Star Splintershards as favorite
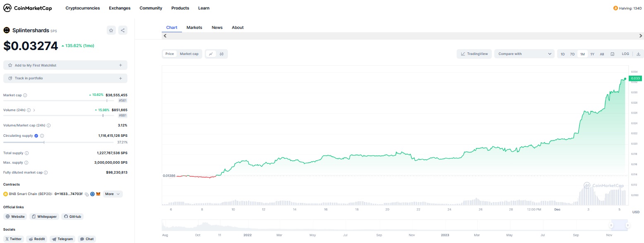This screenshot has height=243, width=644. pos(111,30)
